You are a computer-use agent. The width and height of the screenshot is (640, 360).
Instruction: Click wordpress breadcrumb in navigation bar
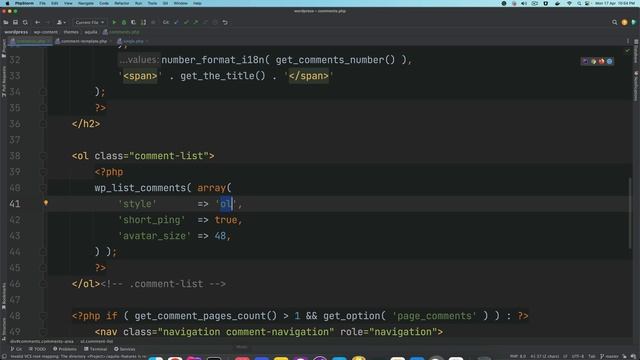click(16, 32)
